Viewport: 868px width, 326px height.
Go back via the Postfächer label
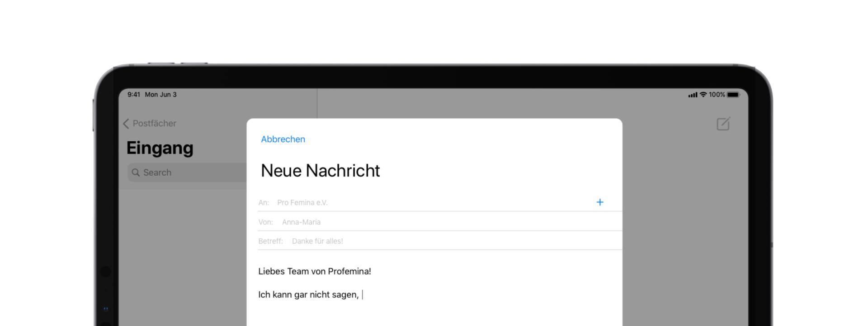[x=154, y=124]
